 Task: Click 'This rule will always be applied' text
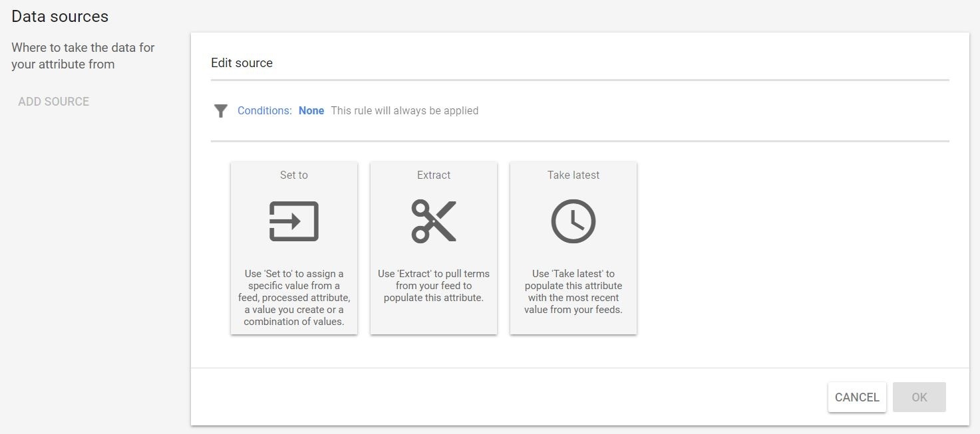pos(405,111)
